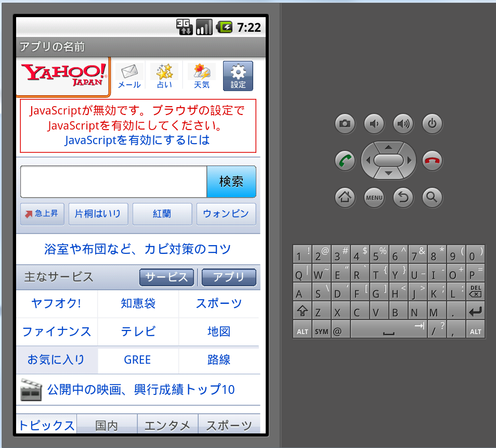496x448 pixels.
Task: Click the ウォンビン keyword button
Action: (226, 214)
